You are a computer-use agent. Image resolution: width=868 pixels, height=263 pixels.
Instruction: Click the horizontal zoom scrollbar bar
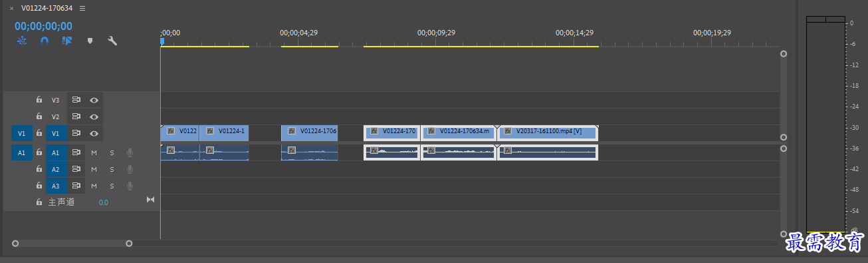click(72, 244)
